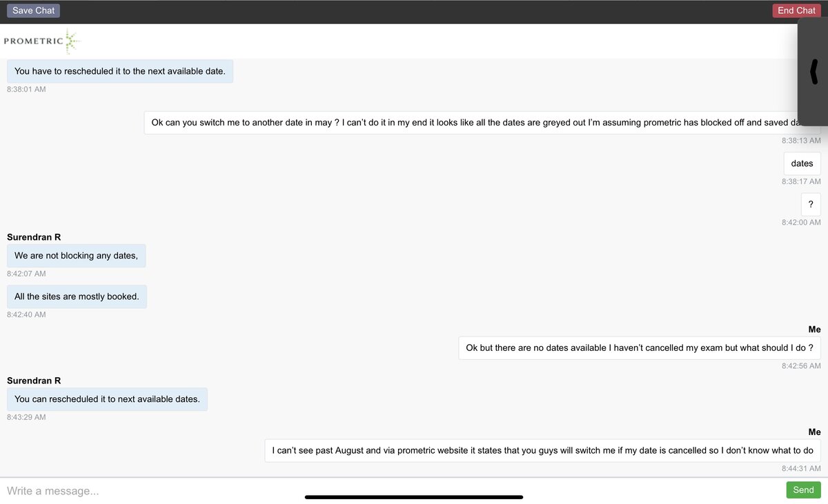Select the "no dates available" message from Me

(x=639, y=347)
